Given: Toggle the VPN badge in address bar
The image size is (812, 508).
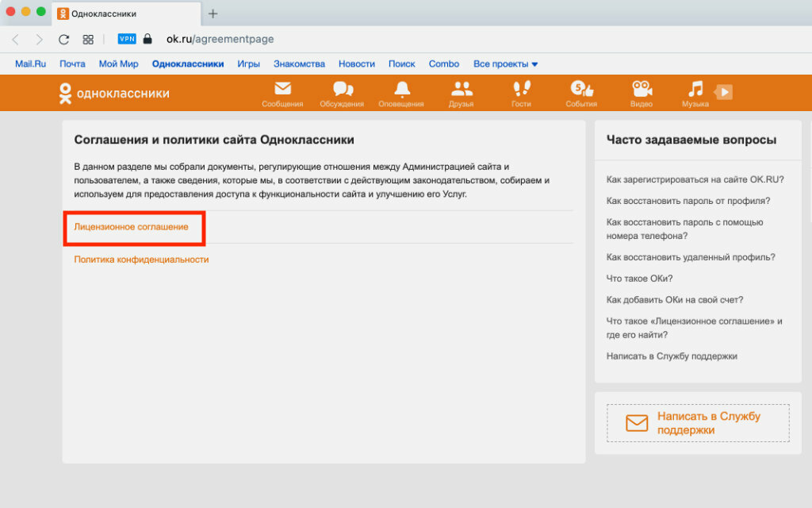Looking at the screenshot, I should tap(127, 39).
